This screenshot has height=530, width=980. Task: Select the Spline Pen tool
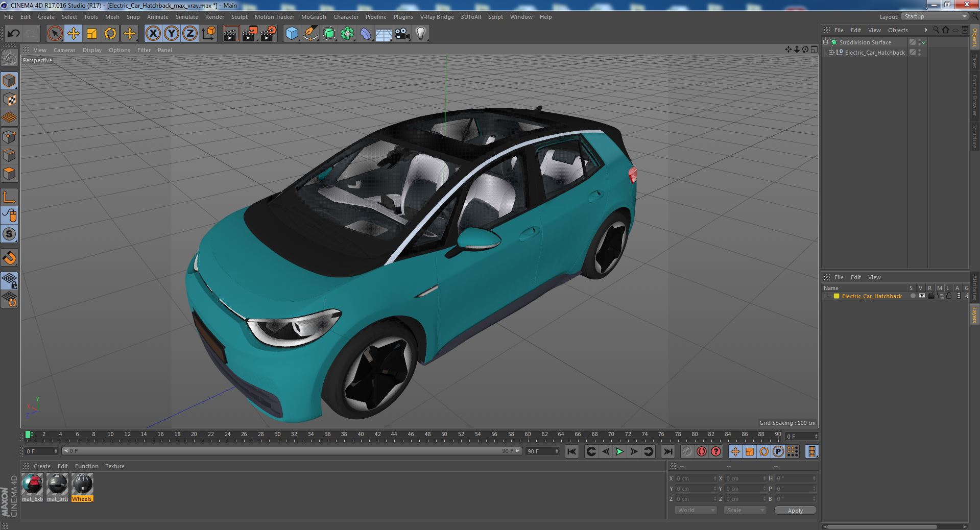310,34
